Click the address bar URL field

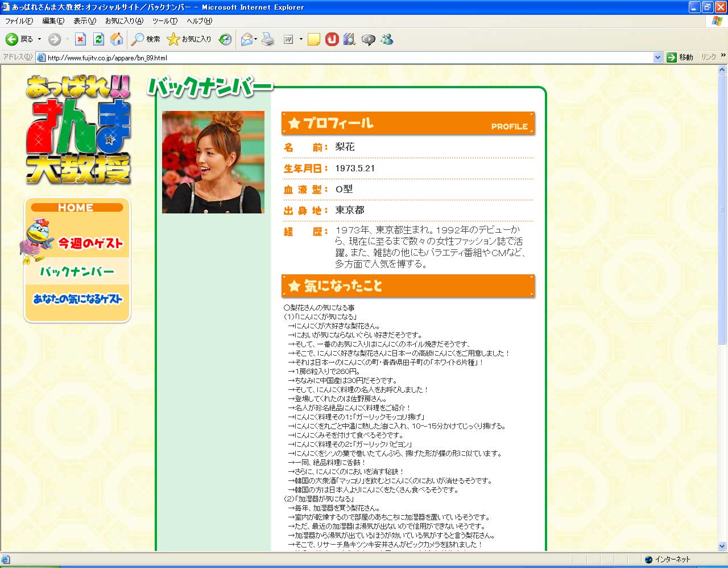[x=349, y=57]
